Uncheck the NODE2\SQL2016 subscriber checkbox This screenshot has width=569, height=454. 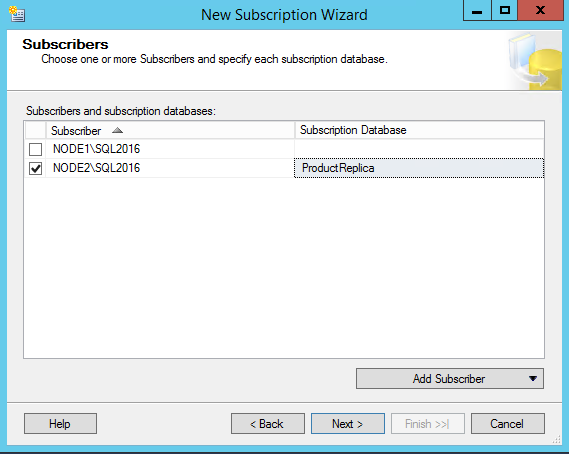tap(36, 168)
